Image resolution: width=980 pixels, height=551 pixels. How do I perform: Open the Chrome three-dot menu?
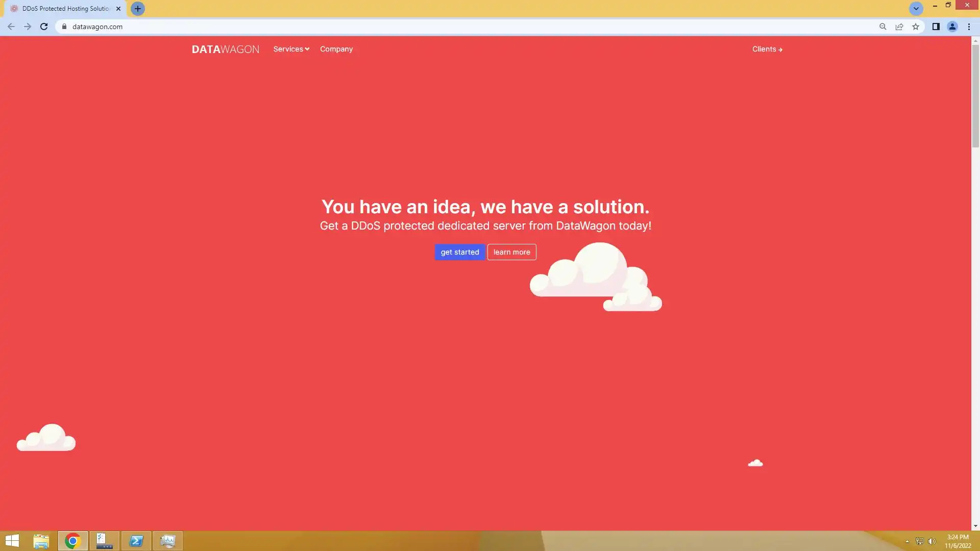(x=969, y=27)
